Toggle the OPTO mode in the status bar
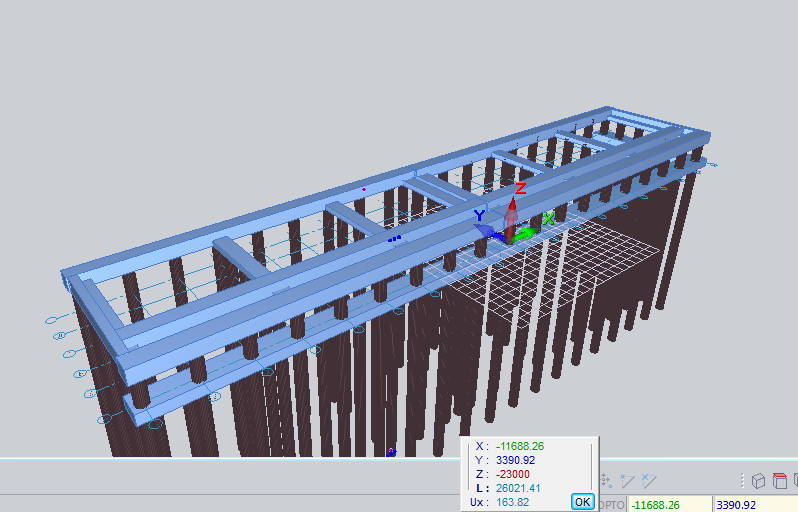The width and height of the screenshot is (798, 512). tap(611, 505)
